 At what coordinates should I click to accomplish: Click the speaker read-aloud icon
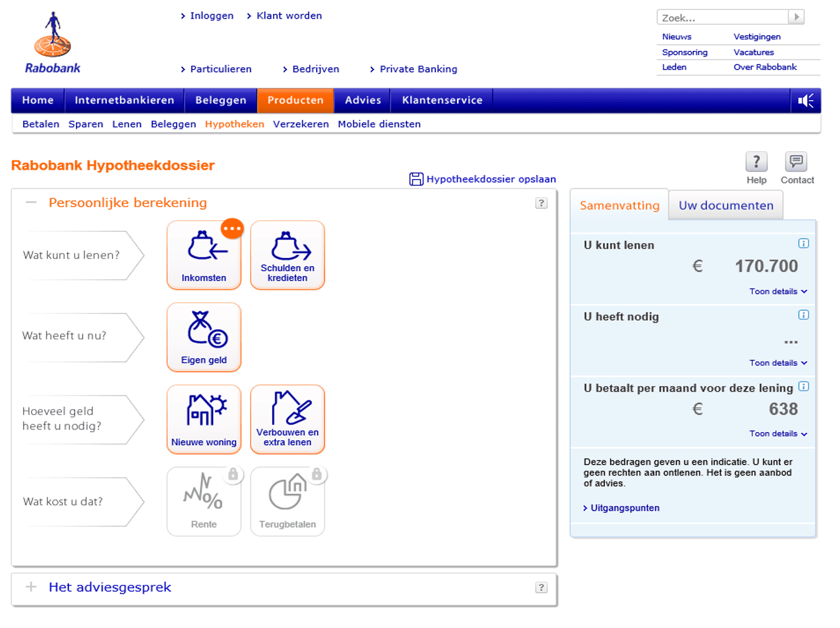(806, 101)
